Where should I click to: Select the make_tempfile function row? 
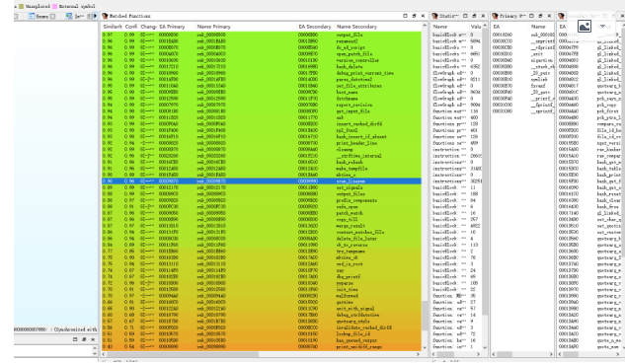point(261,169)
